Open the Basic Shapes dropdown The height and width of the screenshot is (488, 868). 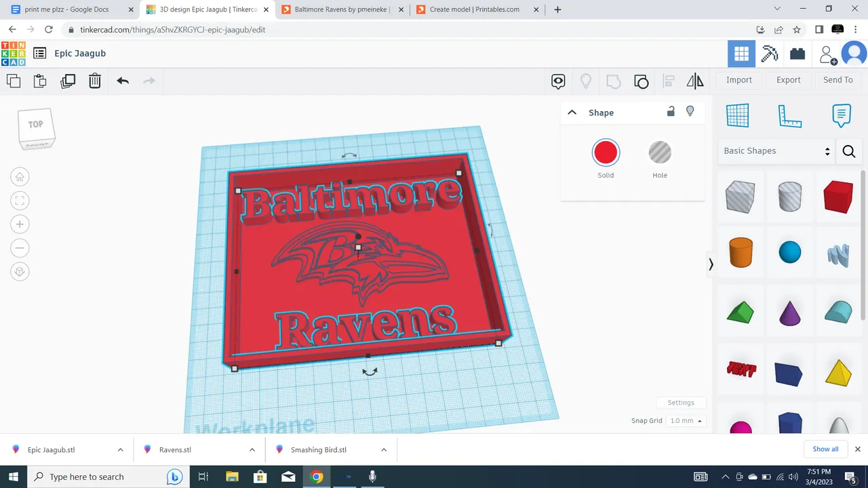775,150
